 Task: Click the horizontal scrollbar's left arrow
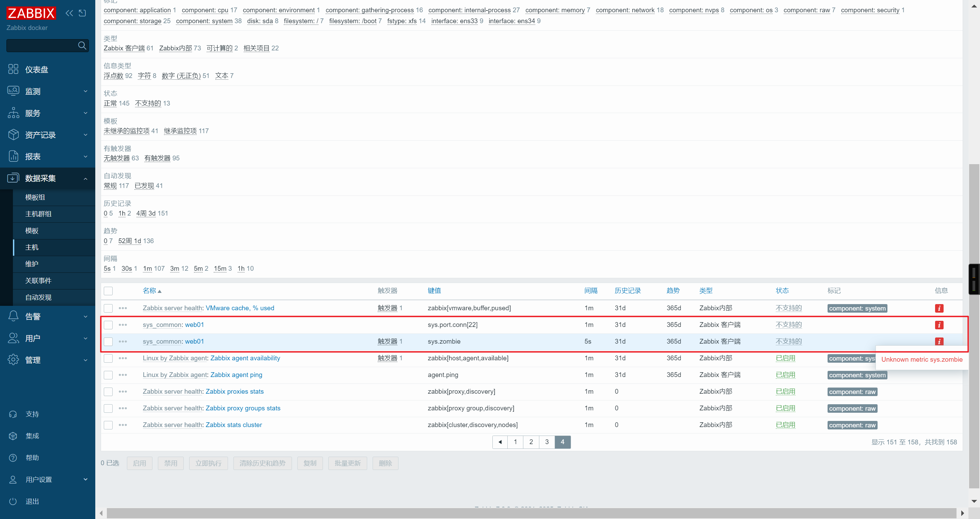(101, 513)
